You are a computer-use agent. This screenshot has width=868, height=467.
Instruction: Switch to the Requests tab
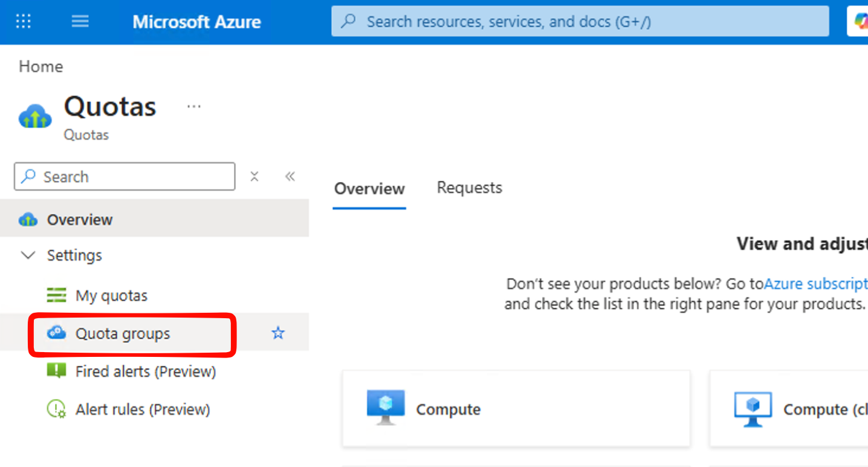(x=470, y=188)
